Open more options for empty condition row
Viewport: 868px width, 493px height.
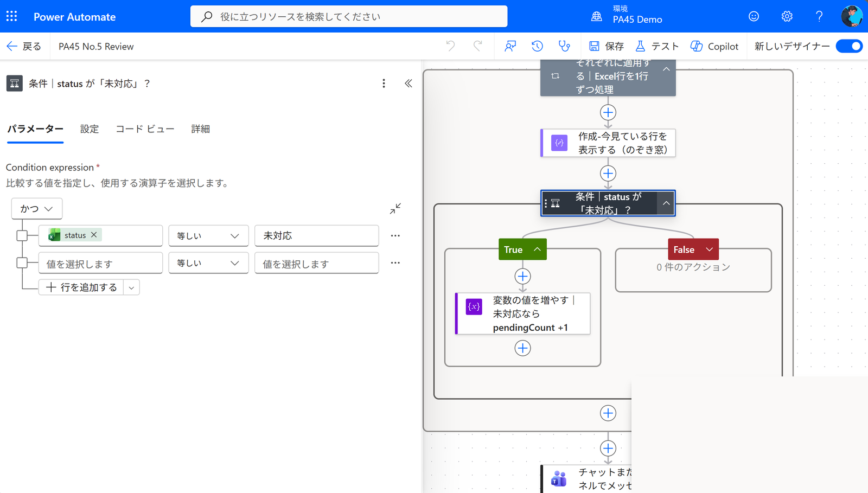point(395,262)
